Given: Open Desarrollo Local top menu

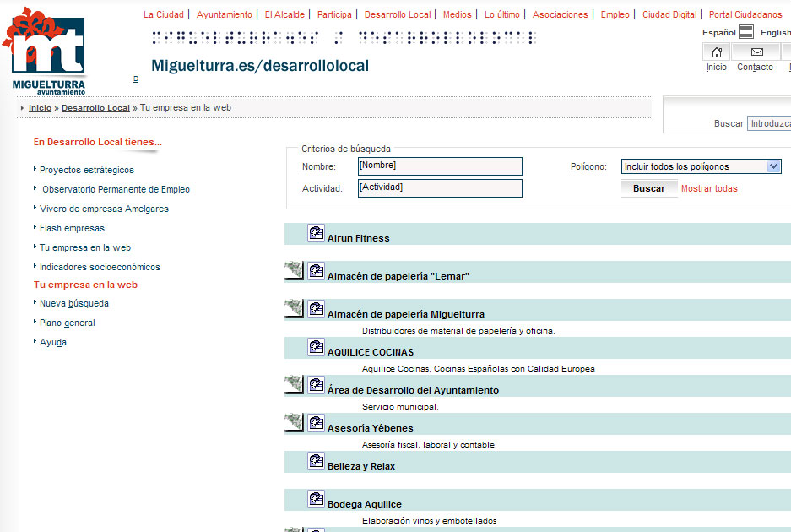Looking at the screenshot, I should pos(398,14).
